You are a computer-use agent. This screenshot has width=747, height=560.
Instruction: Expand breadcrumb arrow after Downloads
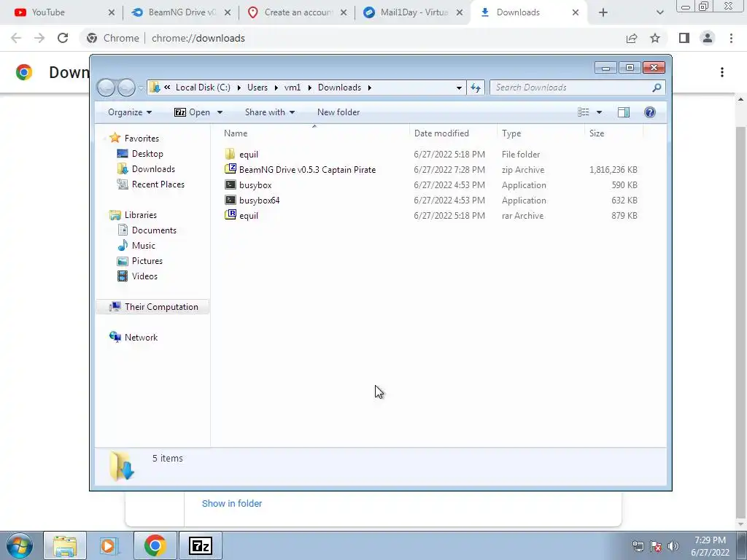[369, 87]
